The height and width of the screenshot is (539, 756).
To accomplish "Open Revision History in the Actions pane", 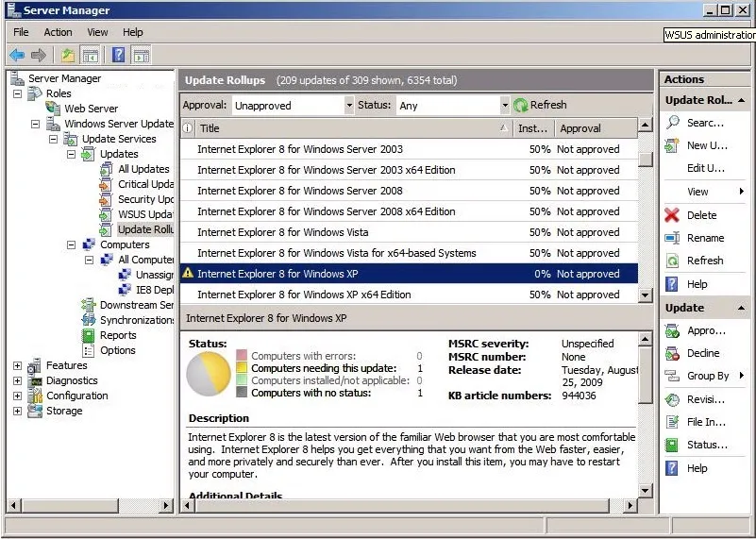I will pos(704,399).
